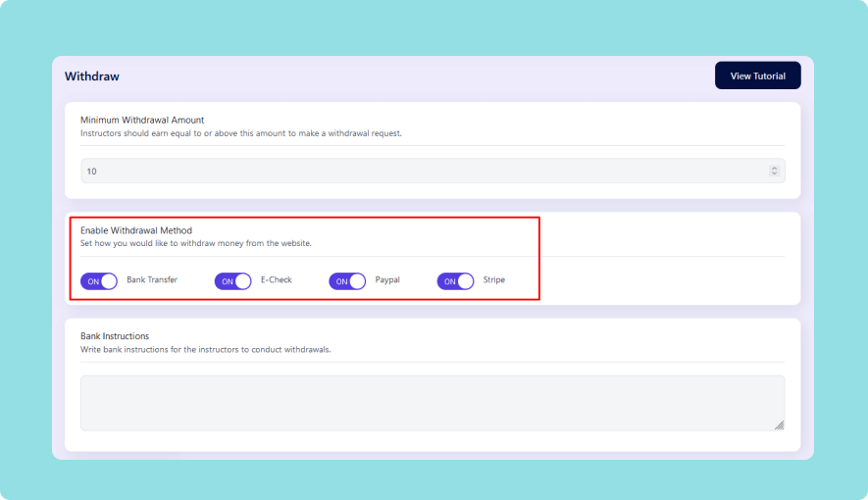Click the text area resize handle

779,425
